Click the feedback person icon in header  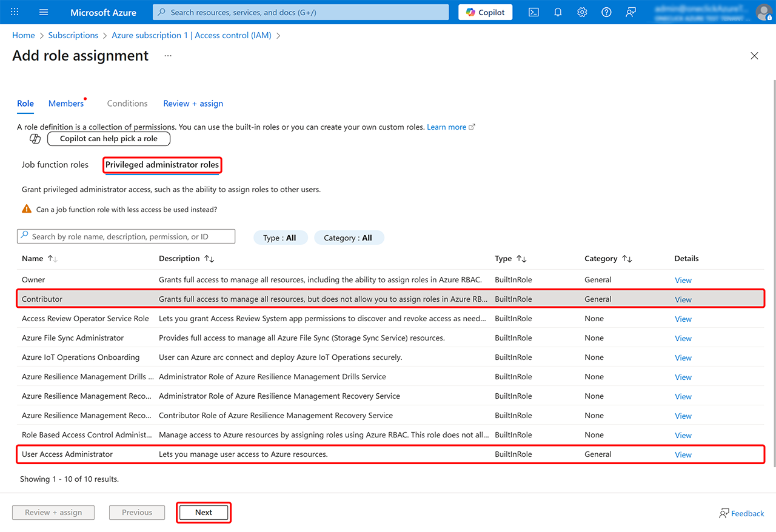(630, 12)
